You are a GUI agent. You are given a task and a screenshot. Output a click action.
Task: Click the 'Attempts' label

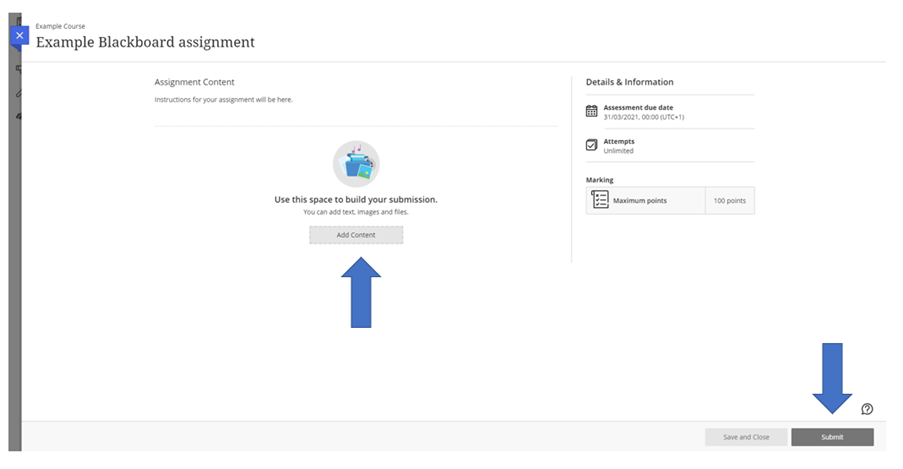619,141
